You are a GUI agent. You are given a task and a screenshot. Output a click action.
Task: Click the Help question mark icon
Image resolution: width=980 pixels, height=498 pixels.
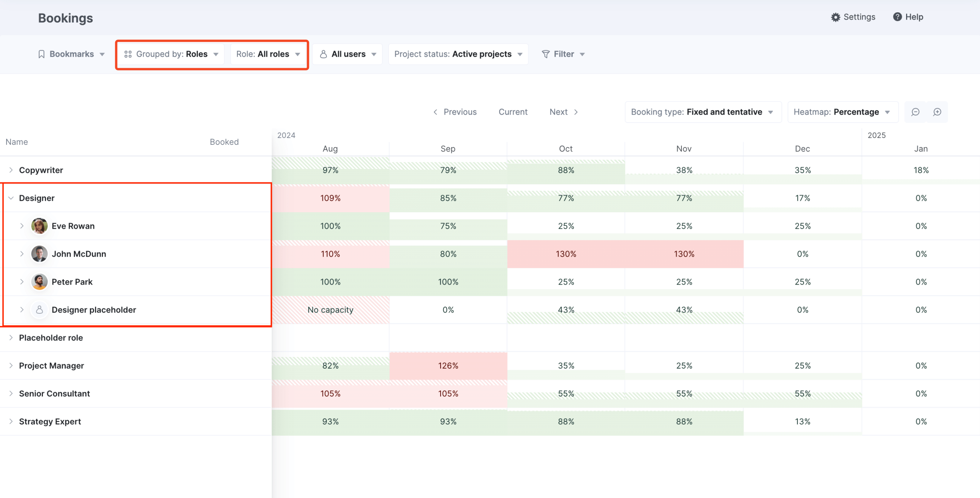click(x=897, y=17)
